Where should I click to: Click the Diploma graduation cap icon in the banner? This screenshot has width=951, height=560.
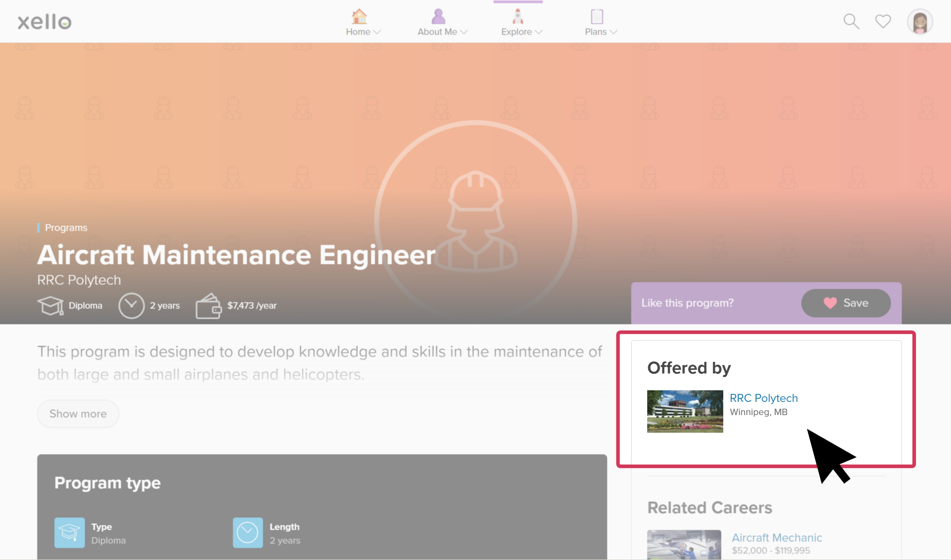pos(50,306)
